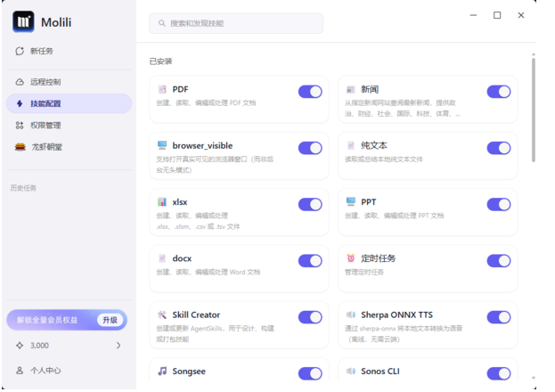Click the Skill Creator tools icon

click(162, 315)
